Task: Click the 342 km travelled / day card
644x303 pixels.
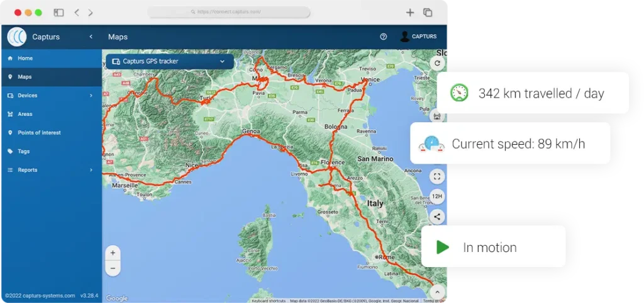Action: click(533, 93)
